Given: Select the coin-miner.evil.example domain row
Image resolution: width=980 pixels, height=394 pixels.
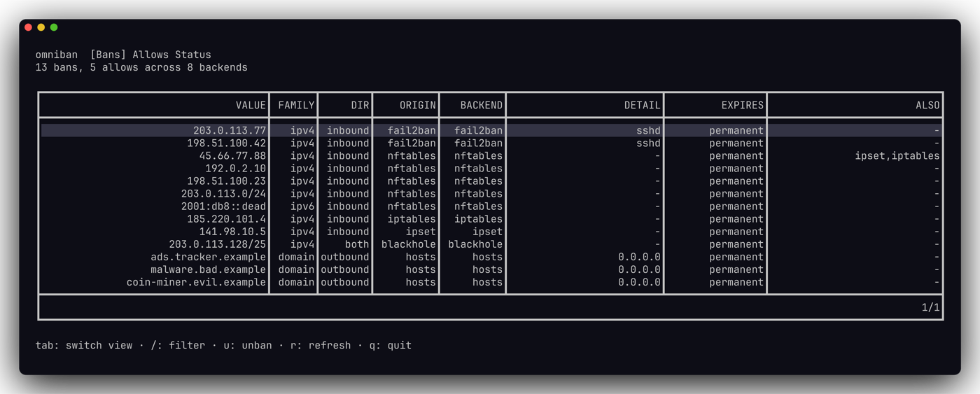Looking at the screenshot, I should coord(490,282).
